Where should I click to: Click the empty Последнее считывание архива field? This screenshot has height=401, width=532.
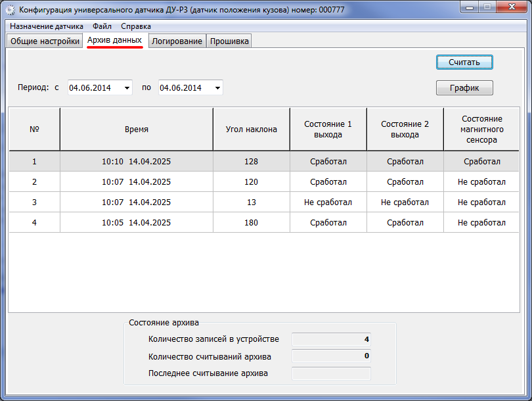point(331,373)
